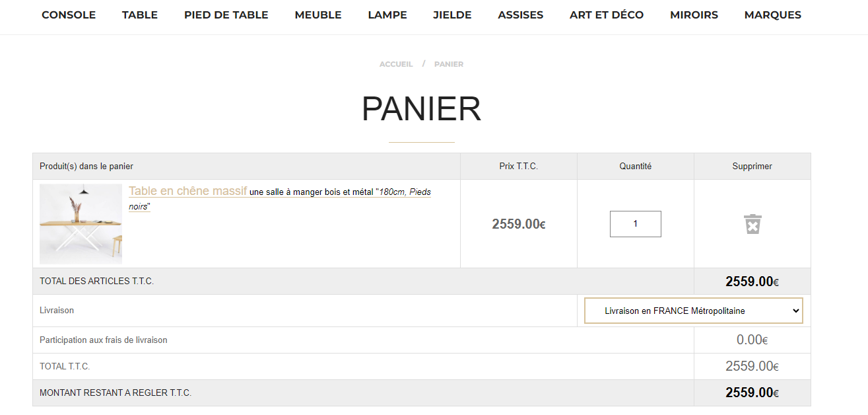
Task: Browse ART ET DÉCO items
Action: (x=606, y=15)
